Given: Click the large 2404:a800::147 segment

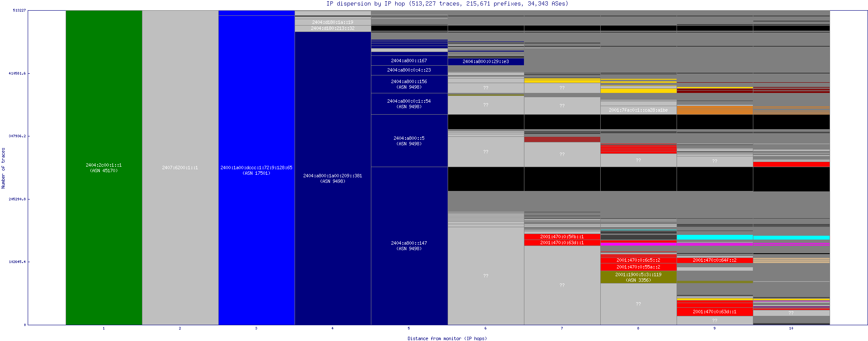Looking at the screenshot, I should [409, 246].
